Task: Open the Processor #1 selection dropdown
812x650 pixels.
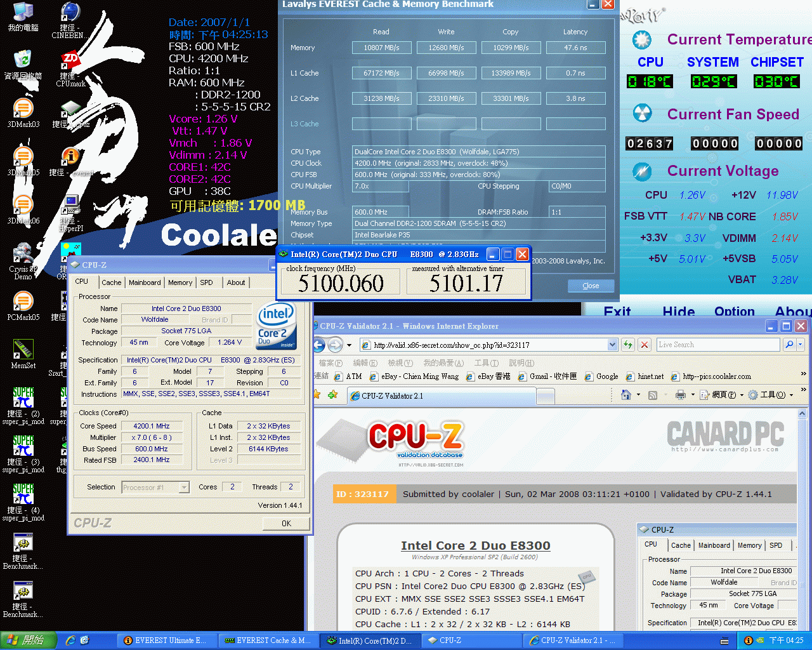Action: click(x=184, y=487)
